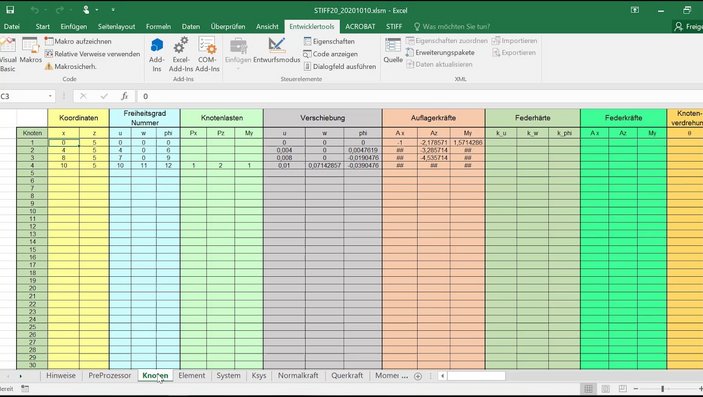Screen dimensions: 703x397
Task: Click the Makro aufzeichnen icon
Action: (49, 41)
